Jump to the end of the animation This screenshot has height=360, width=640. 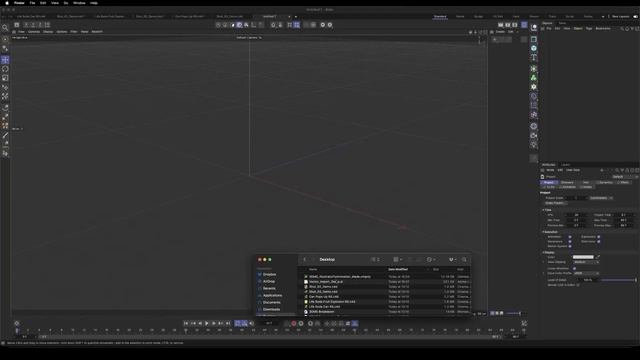[228, 323]
